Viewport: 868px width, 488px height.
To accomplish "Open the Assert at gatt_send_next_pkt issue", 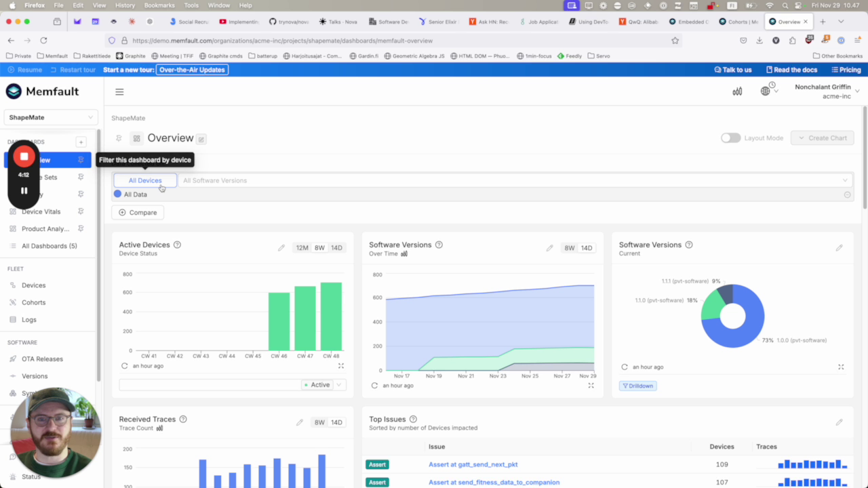I will pyautogui.click(x=473, y=465).
